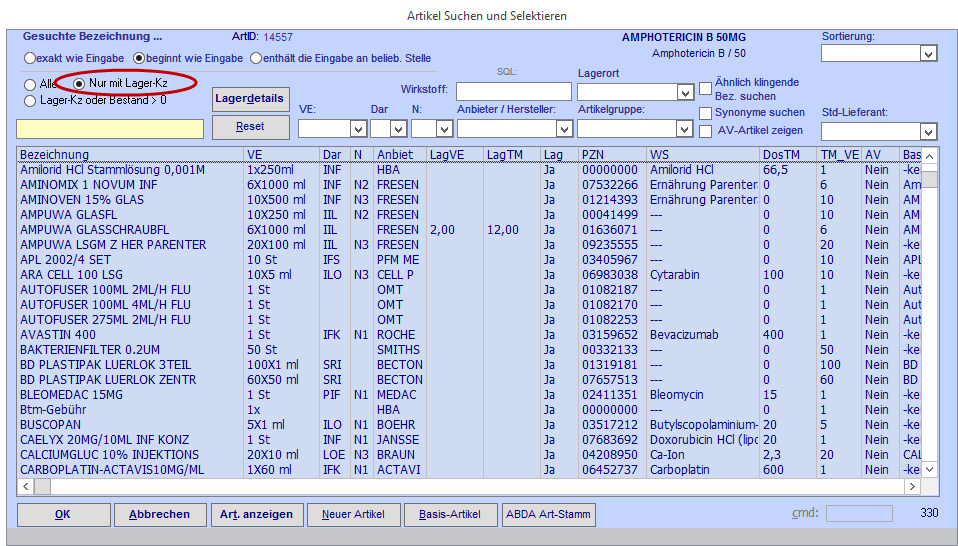
Task: Select row 'AUTOFUSER 275ML 2ML/H FLU'
Action: (x=469, y=320)
